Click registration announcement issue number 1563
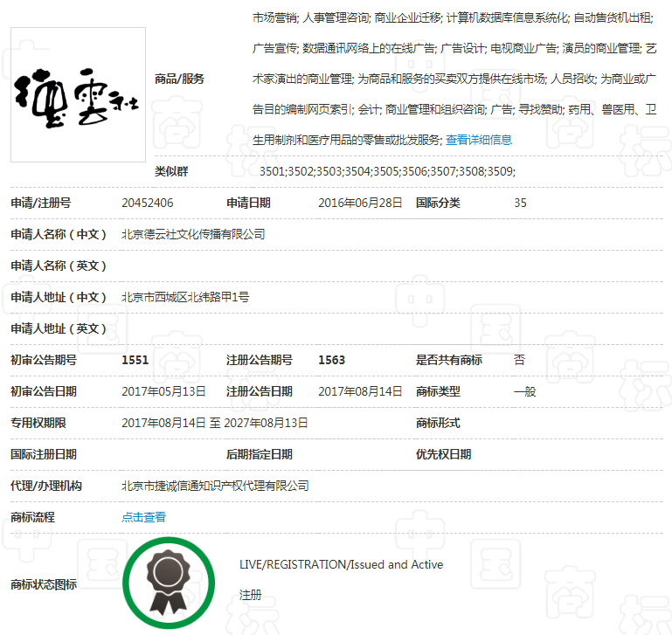672x635 pixels. [331, 360]
